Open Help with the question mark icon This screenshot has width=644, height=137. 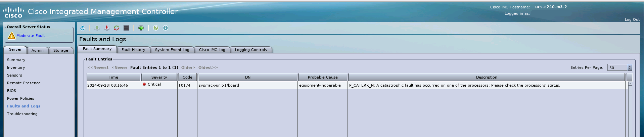(x=156, y=28)
